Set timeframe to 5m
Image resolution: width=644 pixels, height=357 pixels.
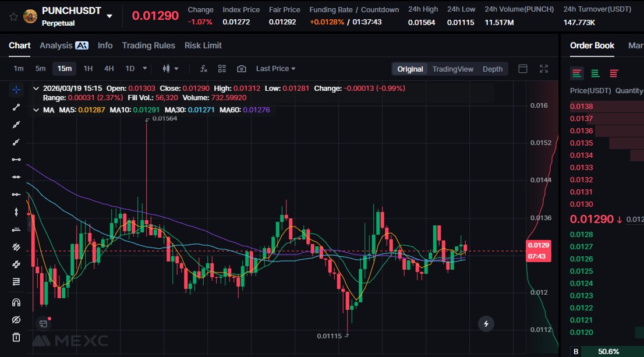click(x=40, y=69)
